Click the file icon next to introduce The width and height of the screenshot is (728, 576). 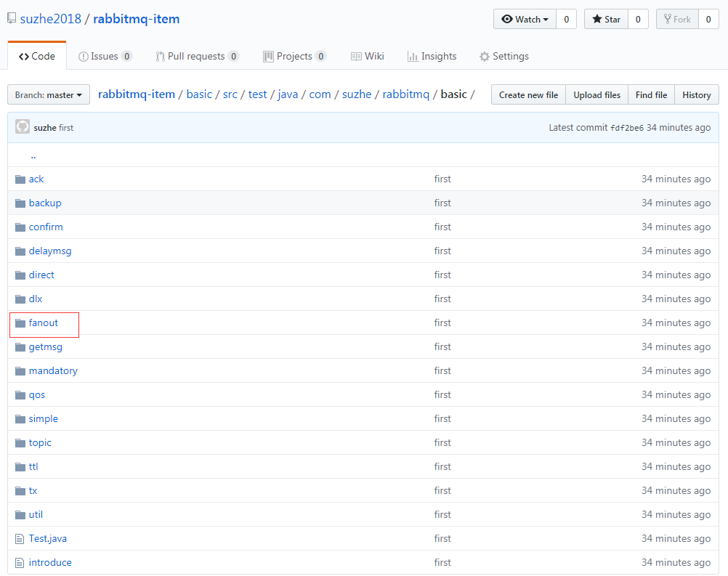tap(20, 563)
